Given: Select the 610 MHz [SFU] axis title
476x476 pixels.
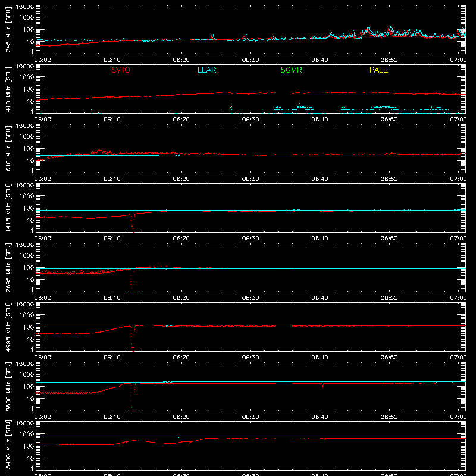Looking at the screenshot, I should pyautogui.click(x=8, y=149).
